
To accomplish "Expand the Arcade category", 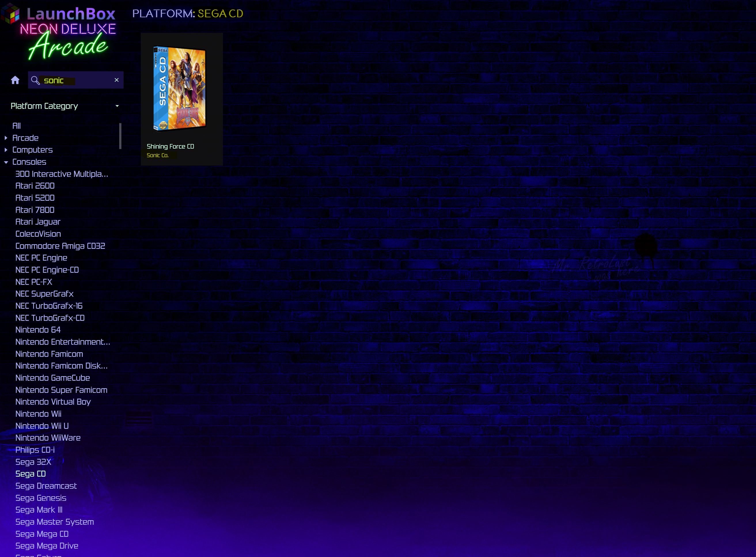I will [6, 138].
